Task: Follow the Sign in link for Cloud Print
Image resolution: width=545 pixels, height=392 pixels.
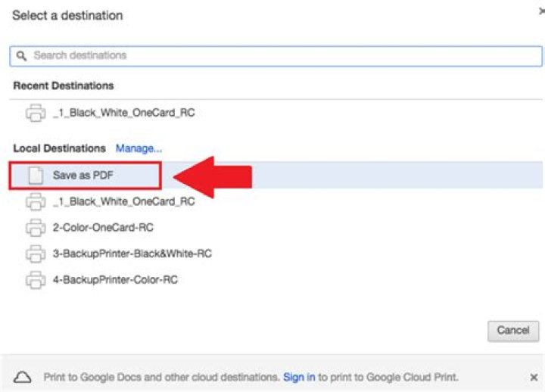Action: click(299, 377)
